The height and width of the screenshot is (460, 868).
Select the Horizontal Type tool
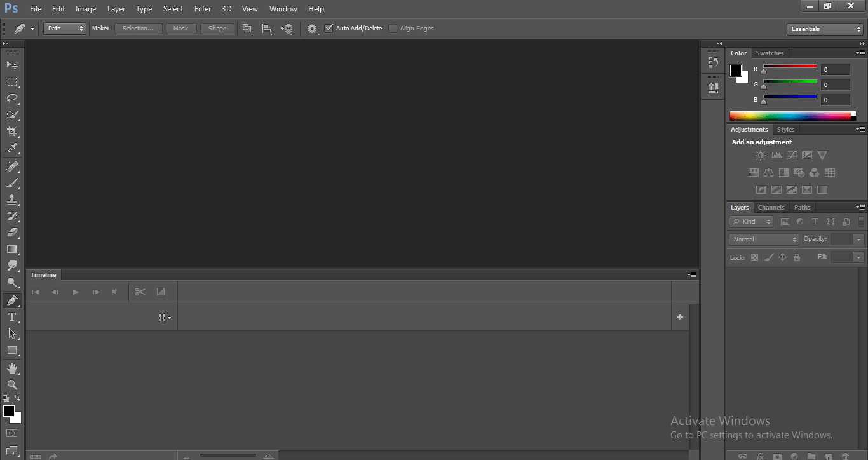tap(12, 316)
